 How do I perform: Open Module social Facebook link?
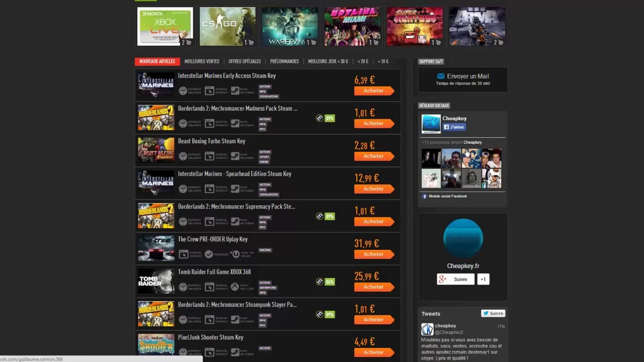447,196
